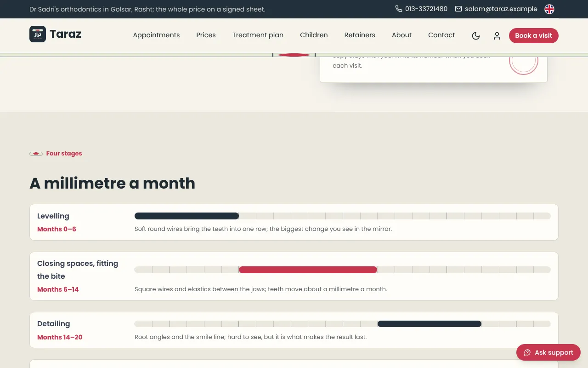Image resolution: width=588 pixels, height=368 pixels.
Task: Select the "Months 6–14" label
Action: 58,289
